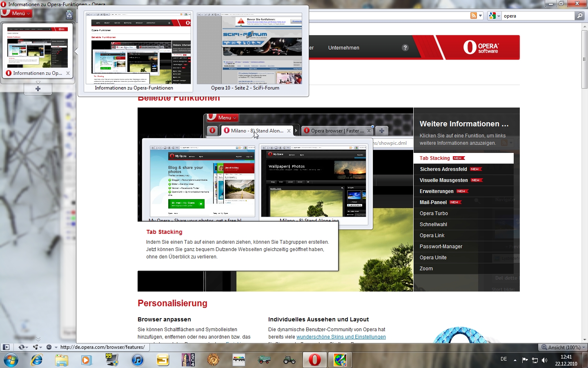Open wunderschöne Skins und Einstellungen link
The image size is (588, 368).
click(x=341, y=337)
